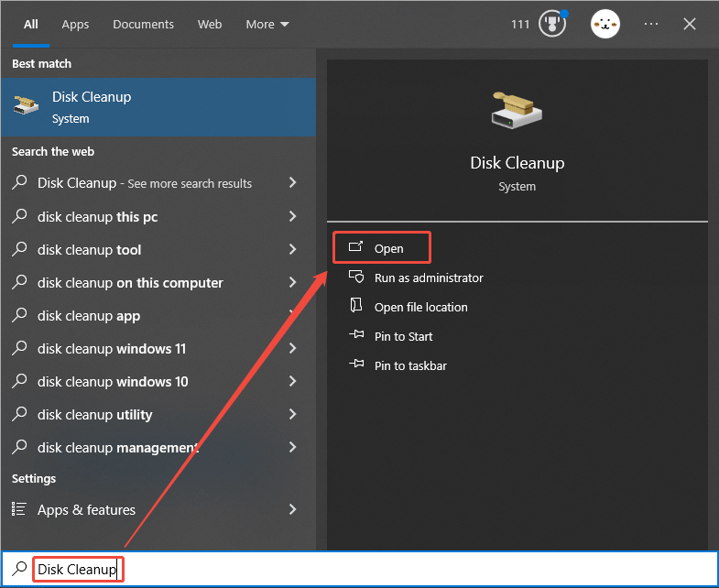719x588 pixels.
Task: Open Apps & features settings result
Action: coord(158,509)
